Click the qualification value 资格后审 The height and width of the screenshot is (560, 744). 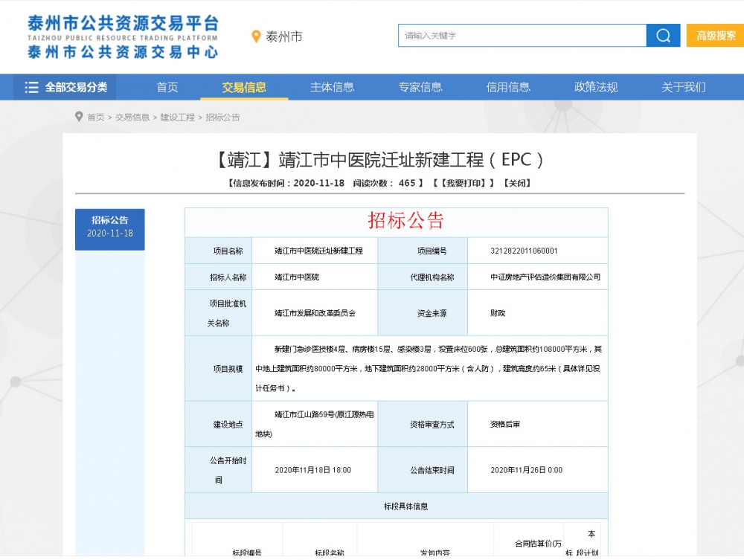click(505, 425)
